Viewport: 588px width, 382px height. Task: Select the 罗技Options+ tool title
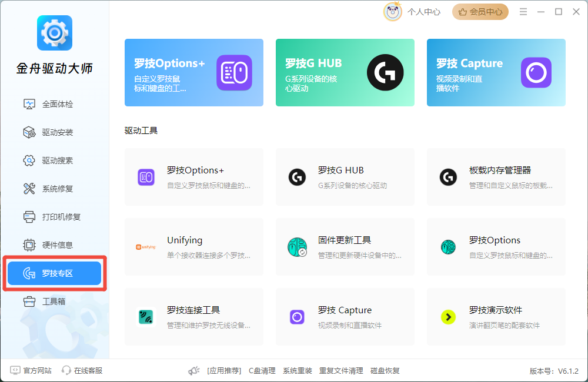(195, 170)
